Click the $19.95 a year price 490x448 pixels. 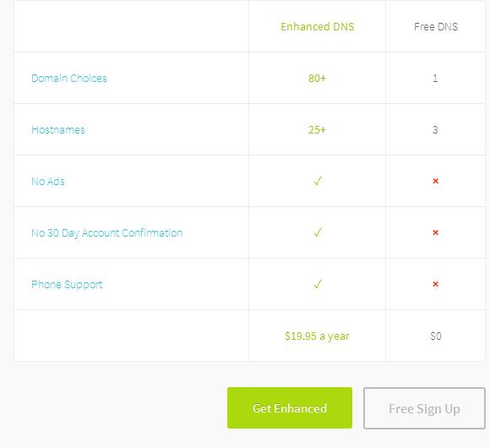(x=317, y=336)
